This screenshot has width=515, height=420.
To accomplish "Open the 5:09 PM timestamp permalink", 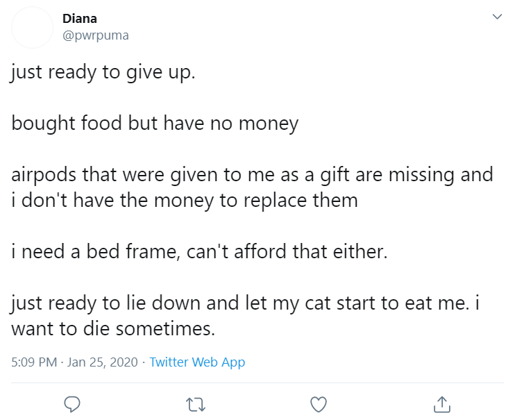I will click(34, 362).
